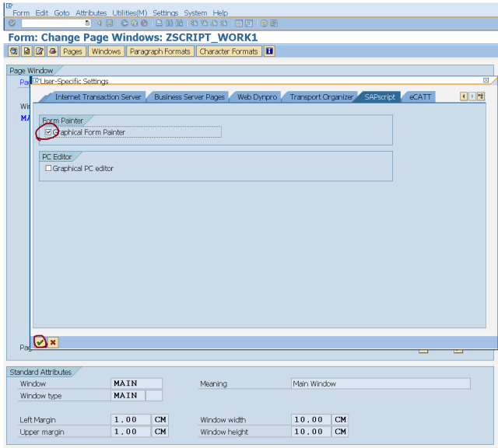Click the CM unit field for Window width
Viewport: 498px width, 448px height.
(340, 420)
